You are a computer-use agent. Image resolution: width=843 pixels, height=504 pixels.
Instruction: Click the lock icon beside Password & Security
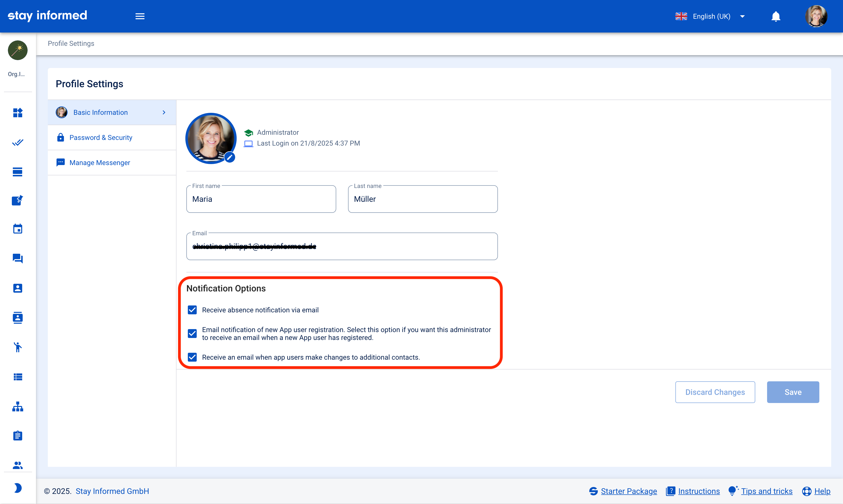(x=60, y=137)
